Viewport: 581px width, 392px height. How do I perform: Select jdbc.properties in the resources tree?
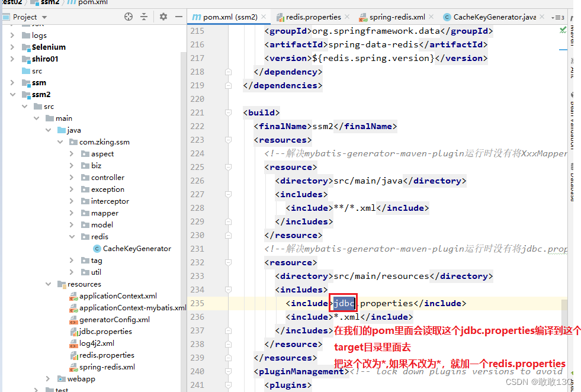click(103, 331)
